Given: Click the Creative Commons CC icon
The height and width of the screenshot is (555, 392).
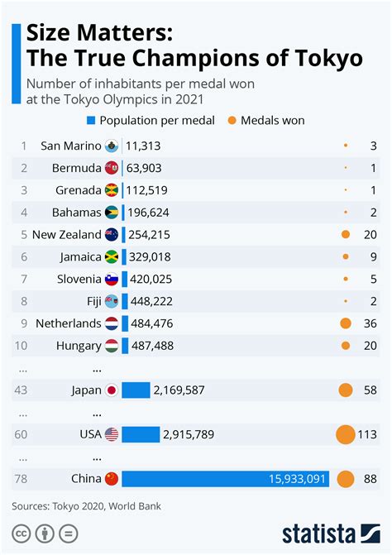Looking at the screenshot, I should [x=22, y=533].
